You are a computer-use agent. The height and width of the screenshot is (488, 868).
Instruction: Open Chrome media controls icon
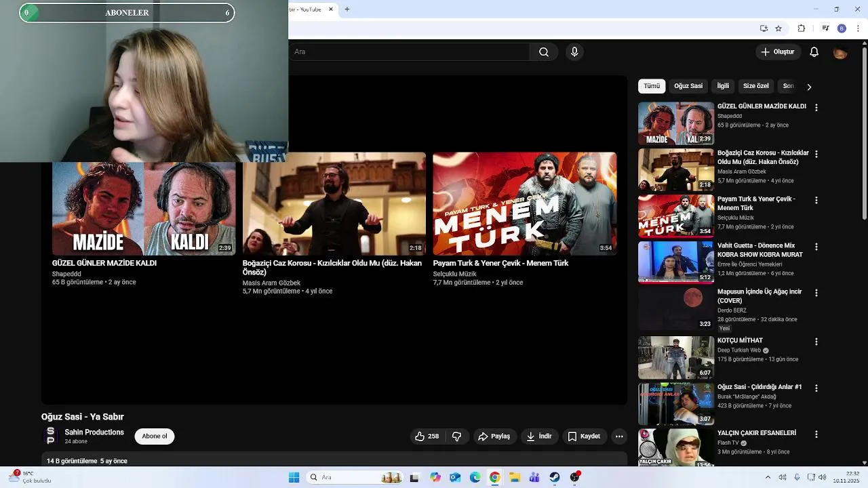825,28
